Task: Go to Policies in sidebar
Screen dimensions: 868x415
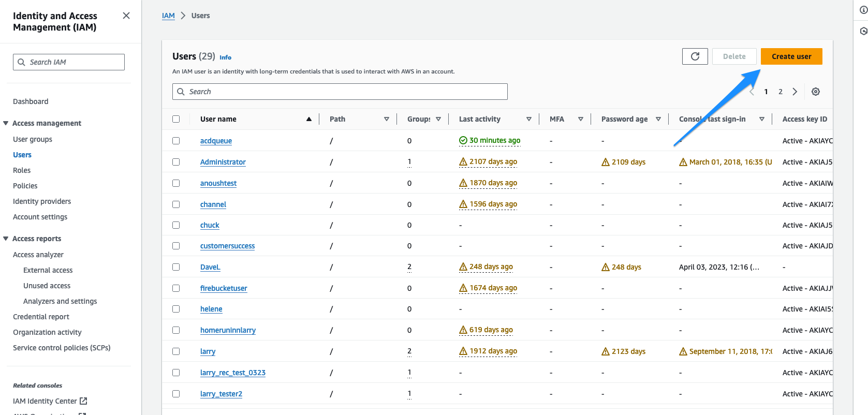Action: coord(25,186)
